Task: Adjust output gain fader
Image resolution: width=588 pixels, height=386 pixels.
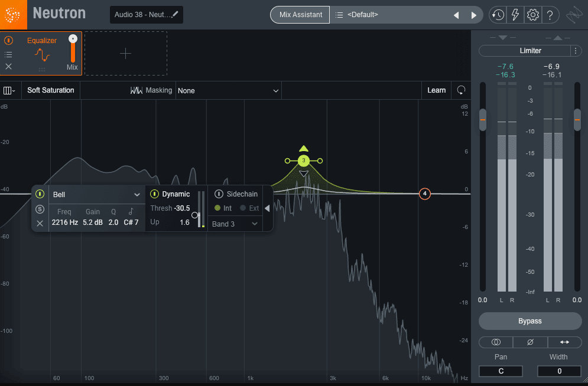Action: pos(577,120)
